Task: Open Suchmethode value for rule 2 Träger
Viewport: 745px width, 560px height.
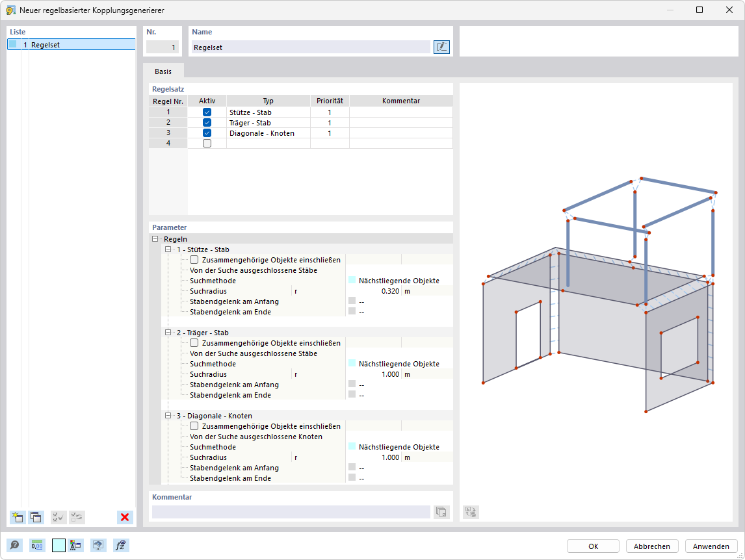Action: coord(399,364)
